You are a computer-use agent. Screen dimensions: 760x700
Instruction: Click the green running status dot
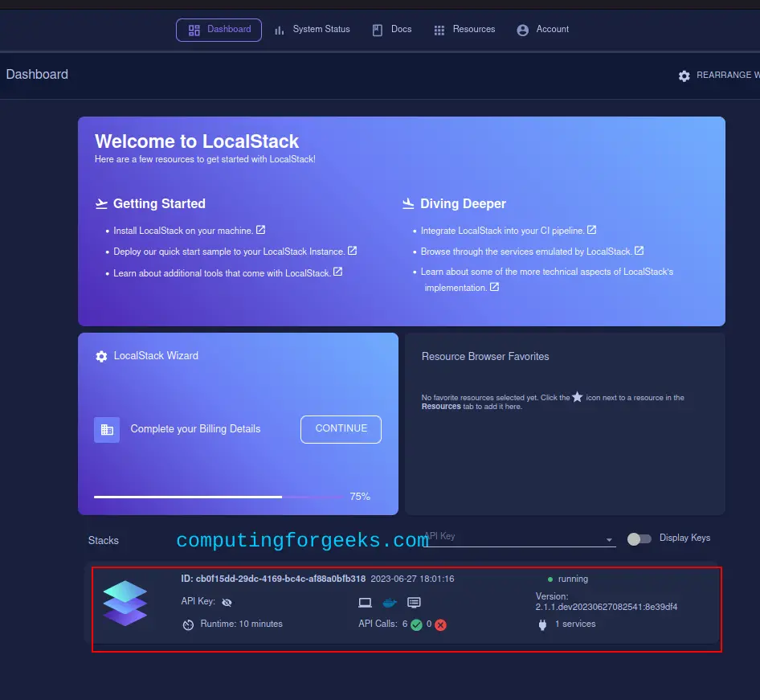[x=550, y=579]
